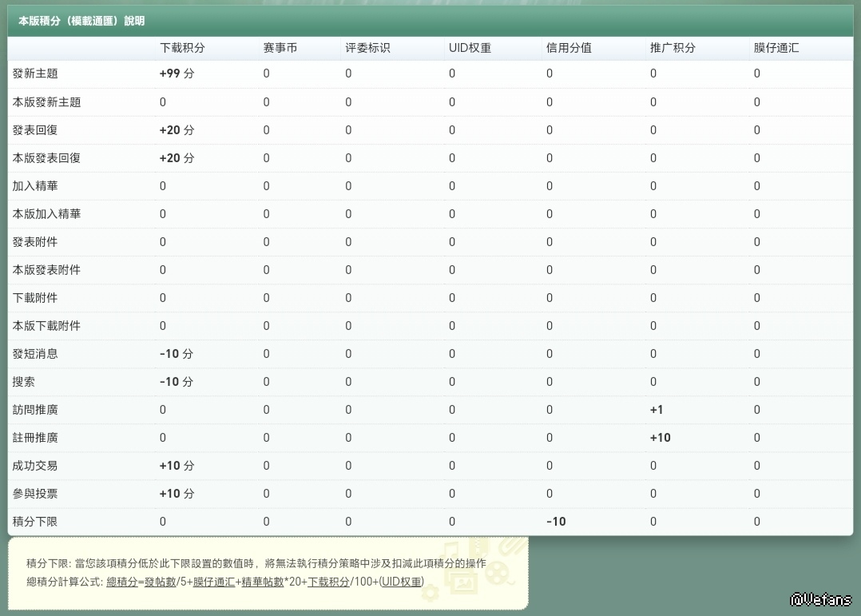Select the 加入精華 row label

pos(35,186)
